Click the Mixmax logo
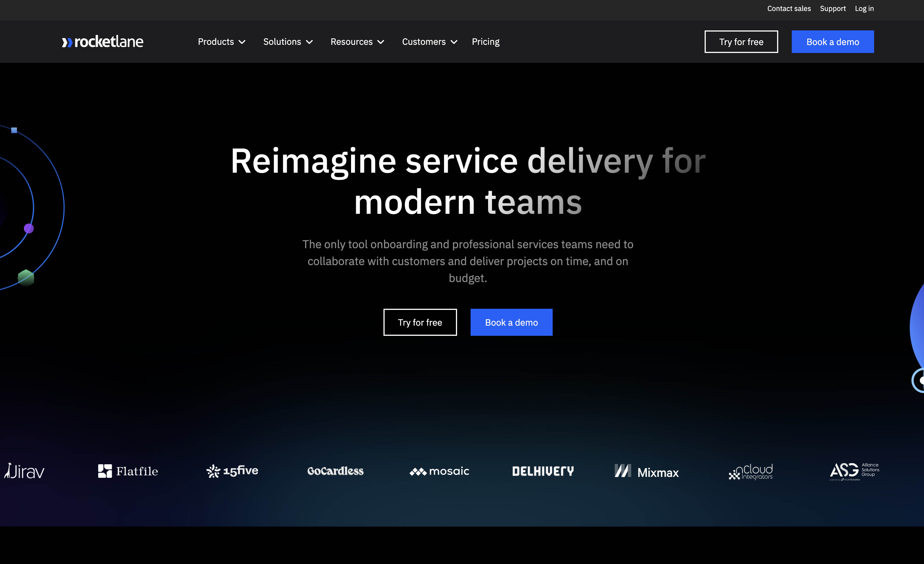Image resolution: width=924 pixels, height=564 pixels. click(x=647, y=471)
